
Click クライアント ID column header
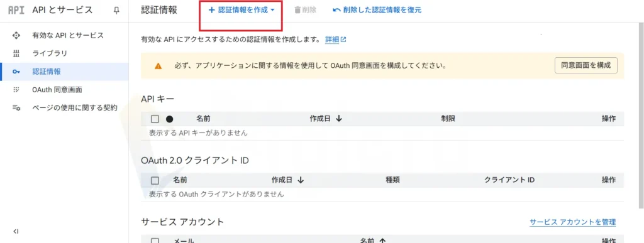pos(509,180)
